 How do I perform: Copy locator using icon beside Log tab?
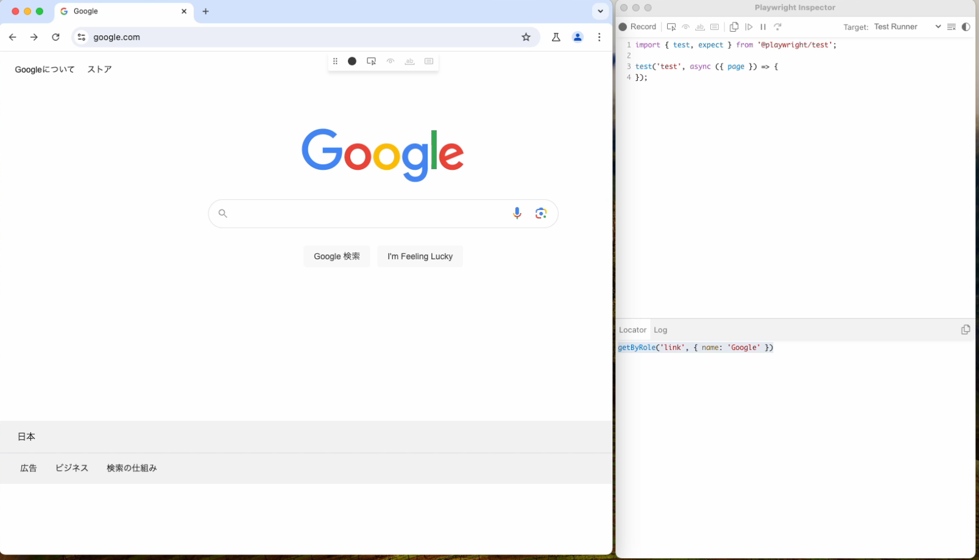[966, 329]
